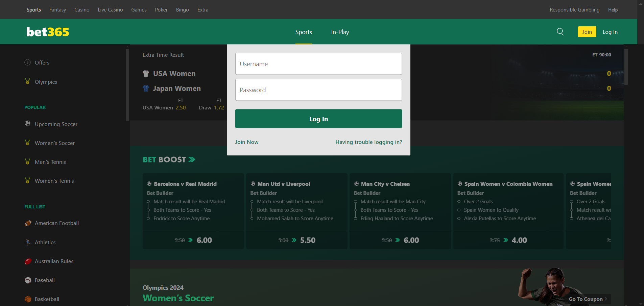Screen dimensions: 644x306
Task: Select the Athletics sprinter icon
Action: point(28,242)
